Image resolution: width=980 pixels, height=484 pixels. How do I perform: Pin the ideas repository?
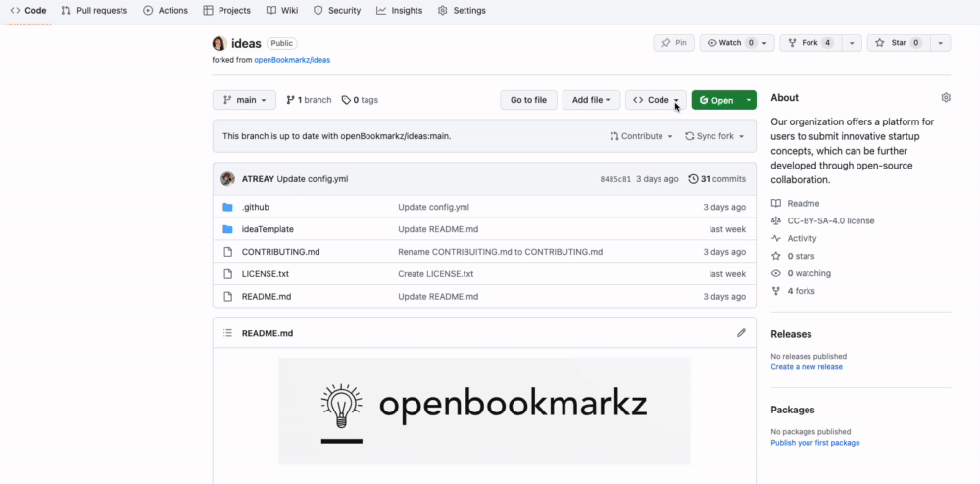tap(674, 43)
